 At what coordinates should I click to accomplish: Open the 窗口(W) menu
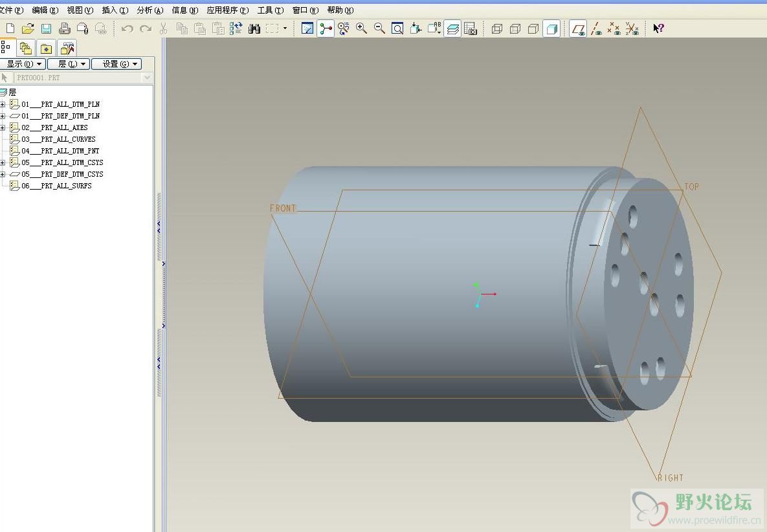click(x=306, y=10)
